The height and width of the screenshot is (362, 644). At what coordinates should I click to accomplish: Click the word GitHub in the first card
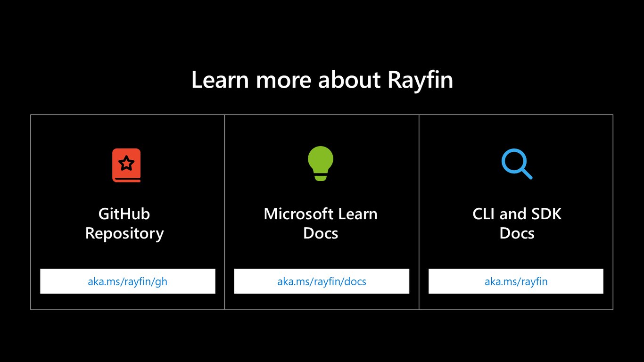pyautogui.click(x=124, y=214)
